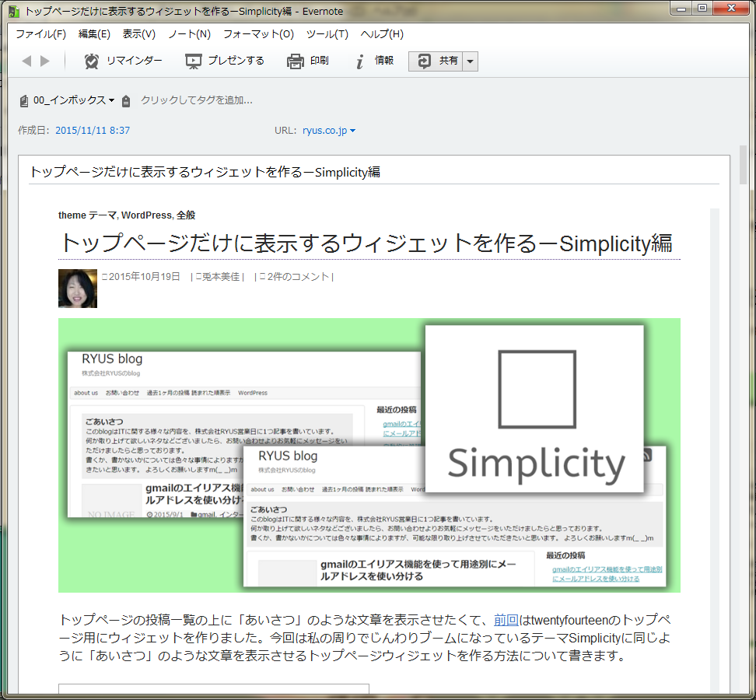Expand the 共有 share dropdown arrow

[470, 61]
